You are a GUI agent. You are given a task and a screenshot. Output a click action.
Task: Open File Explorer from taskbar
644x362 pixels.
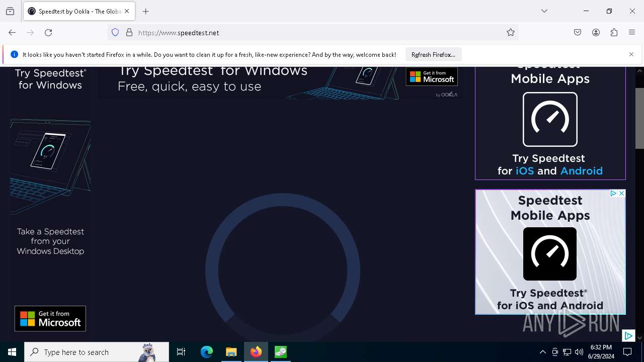(231, 352)
